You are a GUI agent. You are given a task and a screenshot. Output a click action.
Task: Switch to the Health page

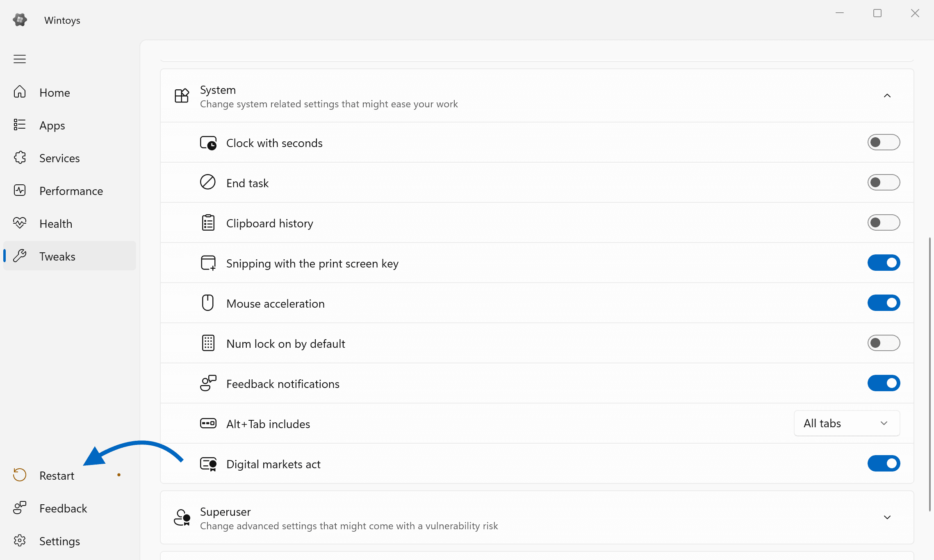[70, 223]
